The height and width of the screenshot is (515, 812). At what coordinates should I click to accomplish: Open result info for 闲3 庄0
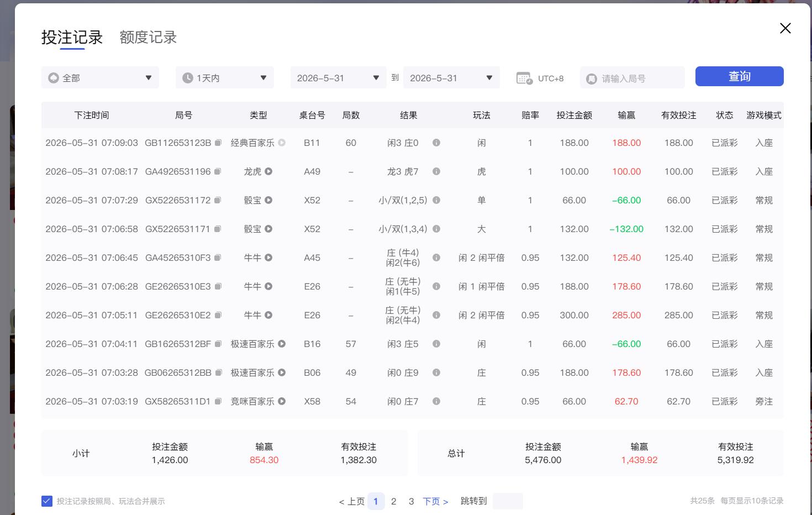[x=436, y=143]
